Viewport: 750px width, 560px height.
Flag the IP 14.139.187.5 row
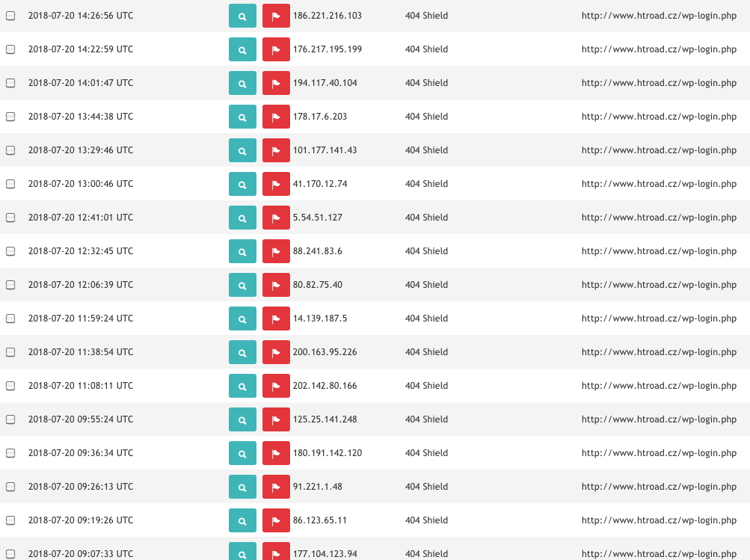(276, 319)
